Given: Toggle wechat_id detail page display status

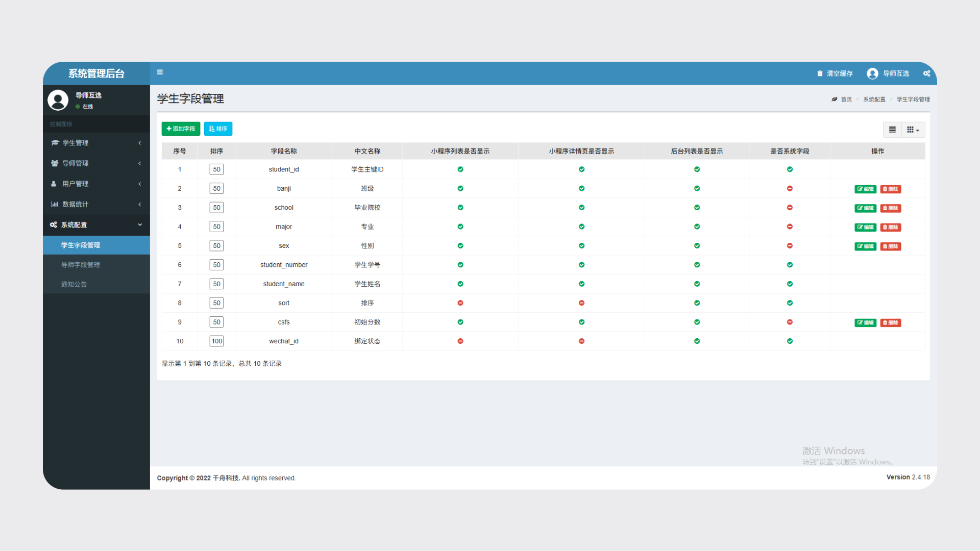Looking at the screenshot, I should (x=581, y=341).
